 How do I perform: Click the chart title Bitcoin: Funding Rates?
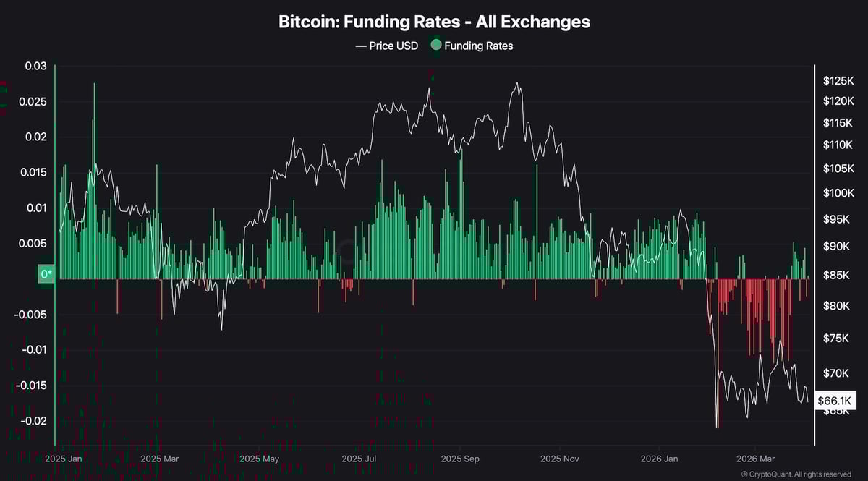pos(434,22)
